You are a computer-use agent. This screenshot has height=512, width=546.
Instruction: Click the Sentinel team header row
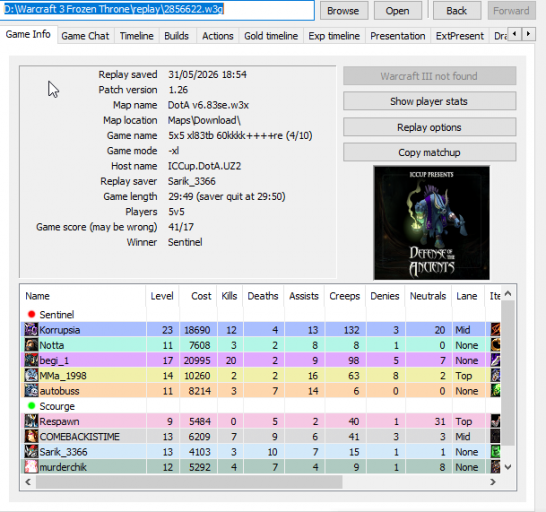[261, 314]
